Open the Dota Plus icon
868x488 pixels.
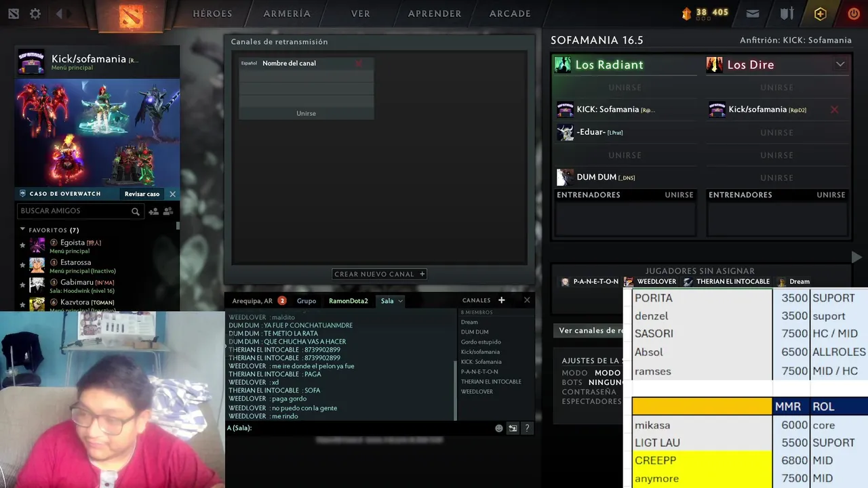click(x=821, y=14)
